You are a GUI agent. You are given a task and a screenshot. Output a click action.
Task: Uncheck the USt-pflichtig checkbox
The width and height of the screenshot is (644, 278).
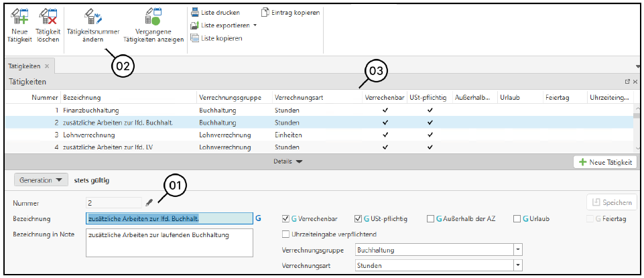click(x=358, y=218)
